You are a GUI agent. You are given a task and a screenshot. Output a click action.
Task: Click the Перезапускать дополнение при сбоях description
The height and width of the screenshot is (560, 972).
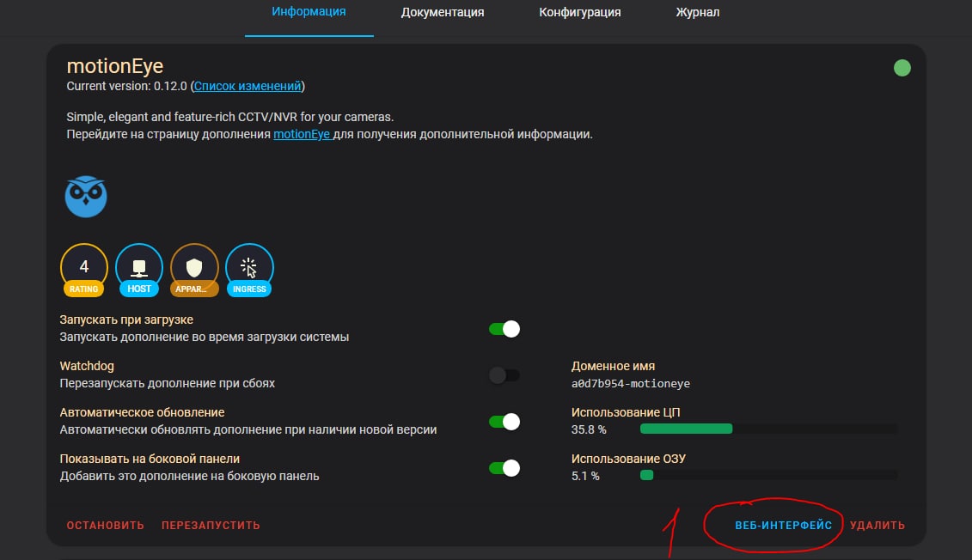point(168,383)
